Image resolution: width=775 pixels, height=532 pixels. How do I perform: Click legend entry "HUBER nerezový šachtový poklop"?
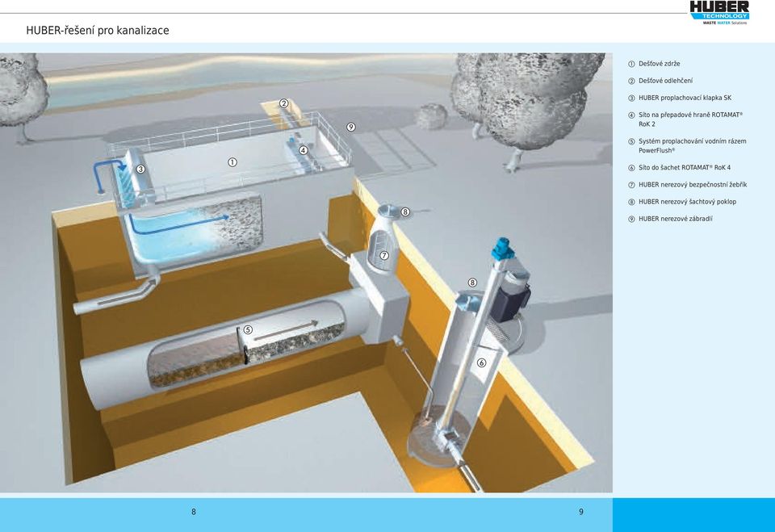[687, 202]
